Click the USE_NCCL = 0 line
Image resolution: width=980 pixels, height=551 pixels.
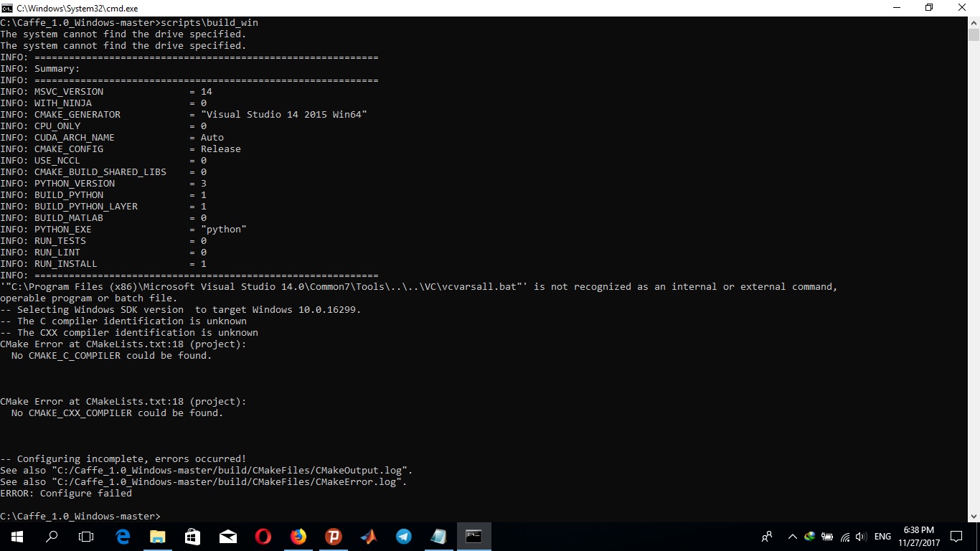pyautogui.click(x=103, y=161)
